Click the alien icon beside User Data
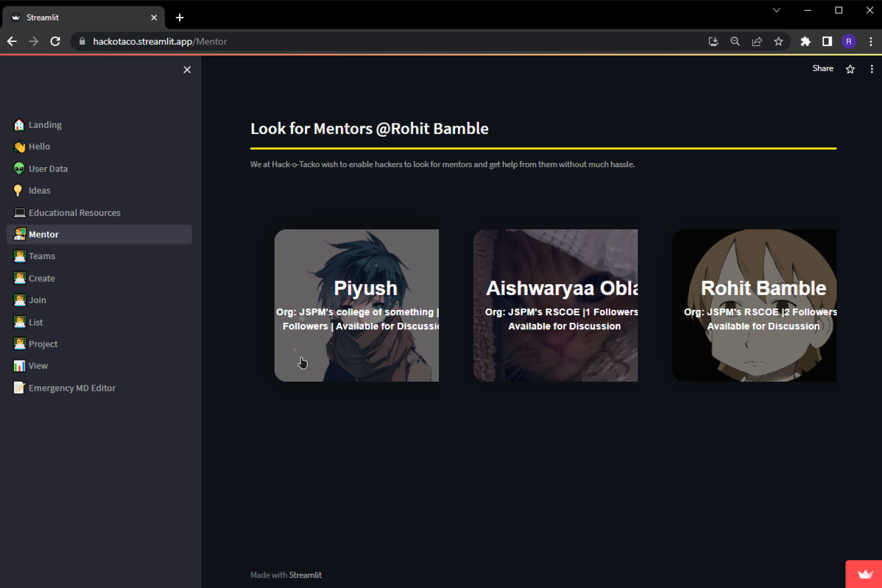The image size is (882, 588). 19,169
